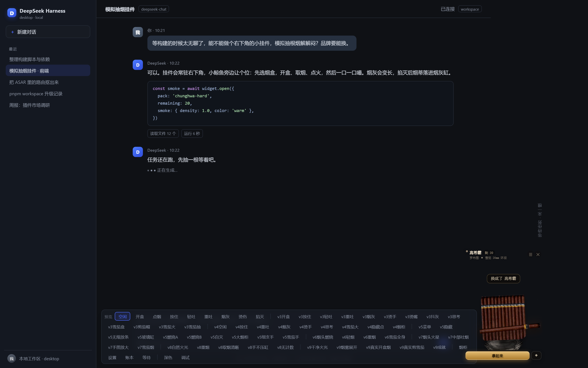This screenshot has height=368, width=588.
Task: Click the code block with widget.open
Action: (x=300, y=103)
